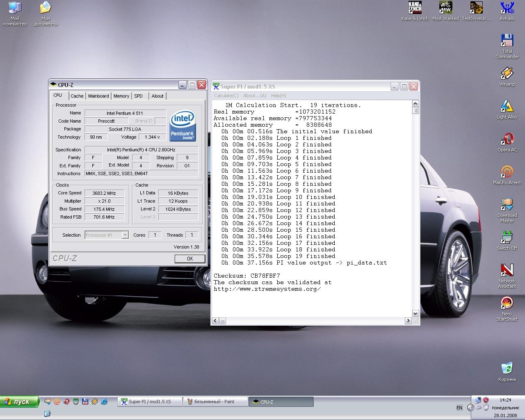Open the Calculate(C) menu in Super PI
Viewport: 525px width, 420px height.
(226, 96)
